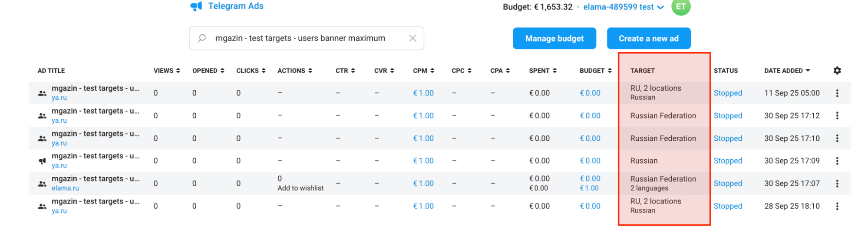Sort table by Date Added
This screenshot has height=243, width=868.
click(787, 71)
